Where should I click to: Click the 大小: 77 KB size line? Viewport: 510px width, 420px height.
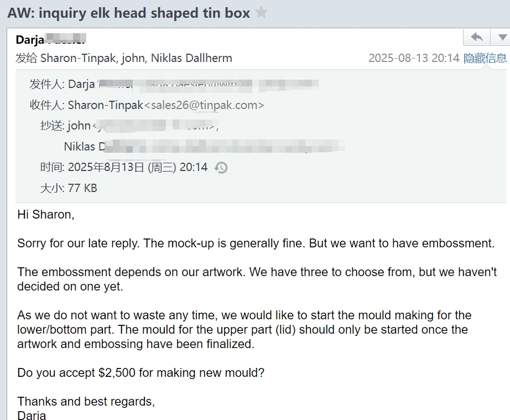click(69, 188)
